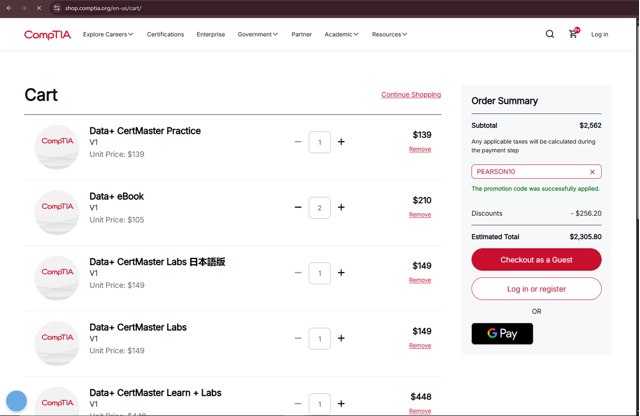Click the Checkout as a Guest button
The height and width of the screenshot is (416, 640).
click(x=536, y=260)
